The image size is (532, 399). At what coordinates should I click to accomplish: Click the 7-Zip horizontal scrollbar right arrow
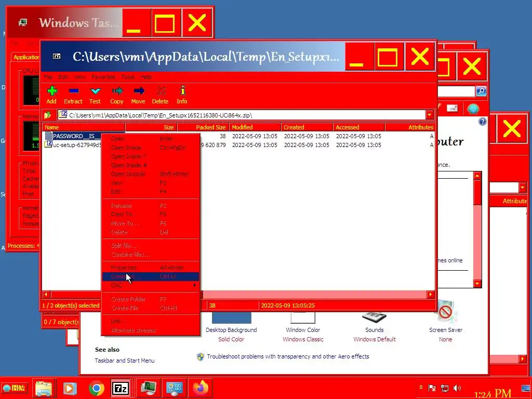click(430, 295)
